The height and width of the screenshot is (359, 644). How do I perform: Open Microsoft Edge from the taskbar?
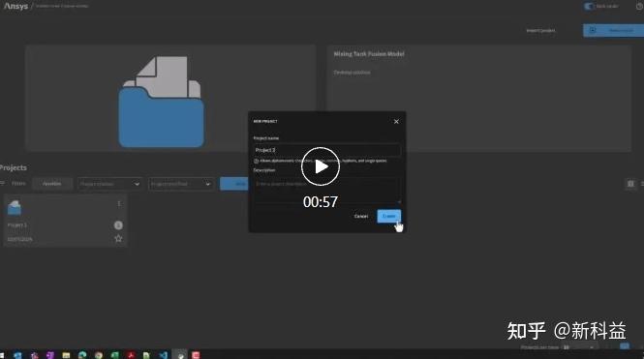(82, 355)
